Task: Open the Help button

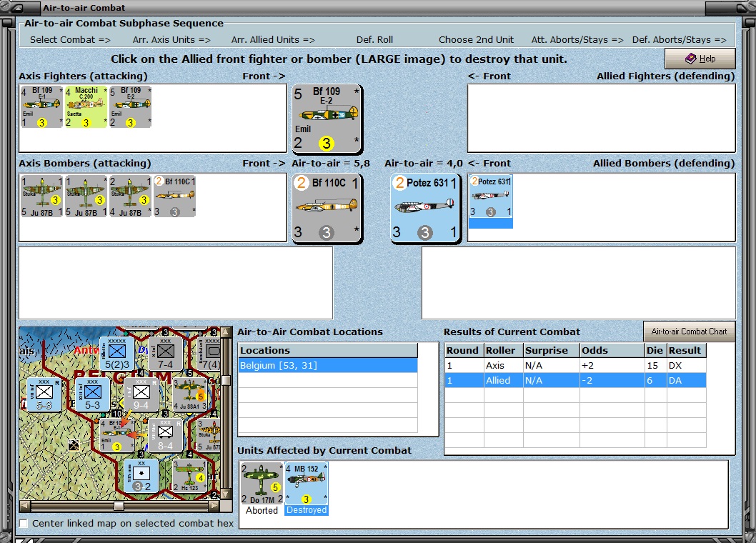Action: [700, 59]
